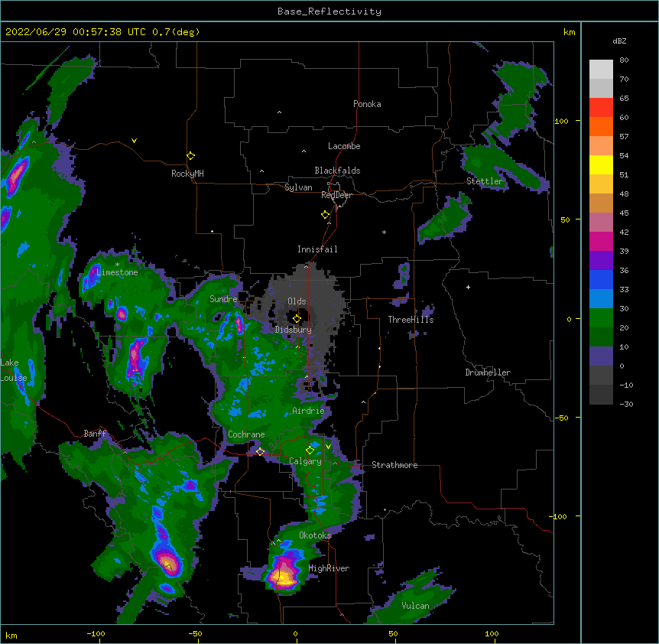The height and width of the screenshot is (644, 659).
Task: Click the -10 value in dBZ legend
Action: (626, 385)
